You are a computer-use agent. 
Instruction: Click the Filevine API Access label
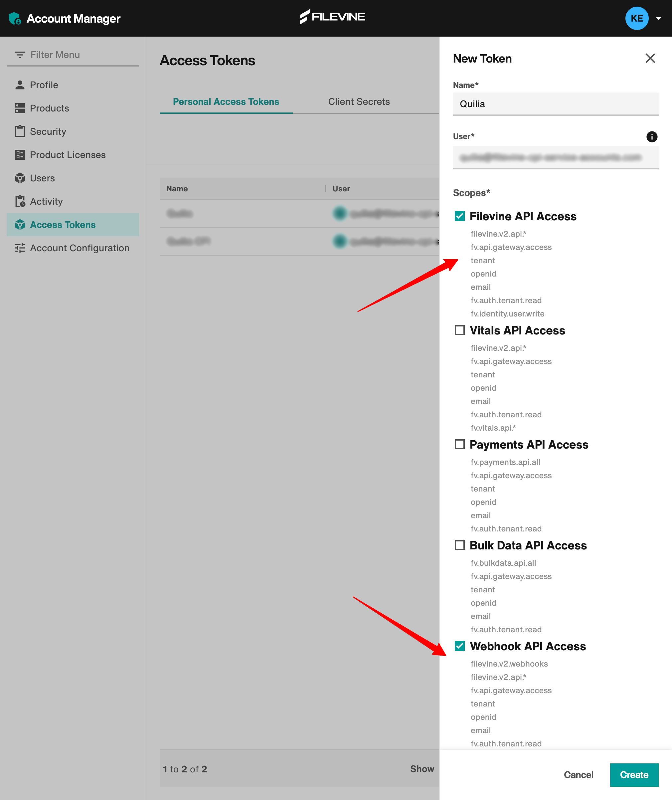coord(523,216)
